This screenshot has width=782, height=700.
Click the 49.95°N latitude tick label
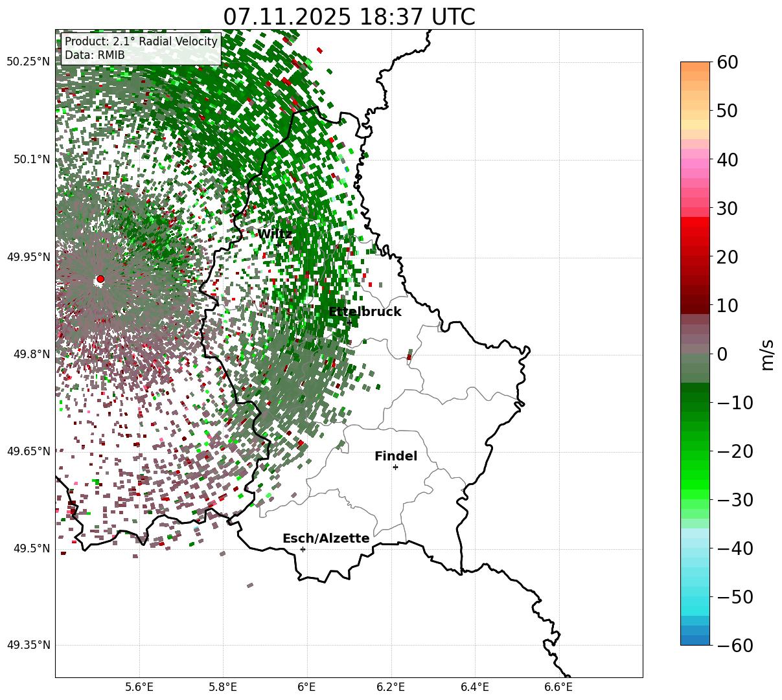point(28,257)
